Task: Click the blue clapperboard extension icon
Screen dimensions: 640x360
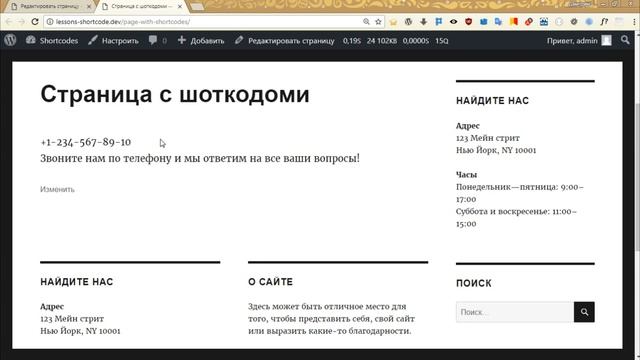Action: click(544, 22)
